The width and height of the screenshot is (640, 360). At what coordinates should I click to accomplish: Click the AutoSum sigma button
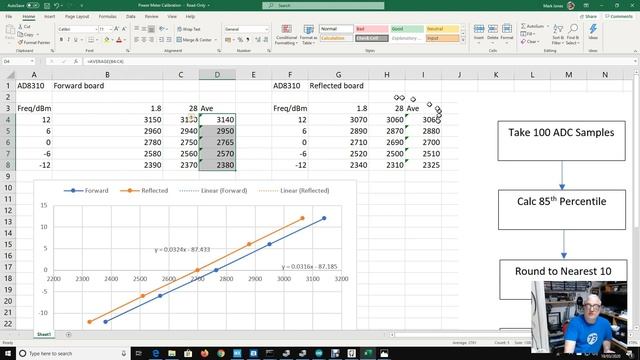pyautogui.click(x=533, y=26)
